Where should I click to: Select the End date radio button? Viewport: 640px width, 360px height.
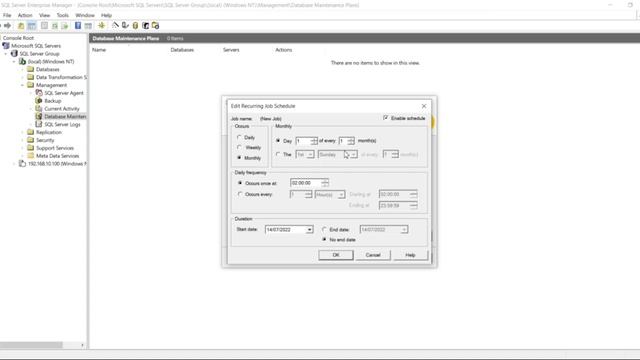click(324, 229)
